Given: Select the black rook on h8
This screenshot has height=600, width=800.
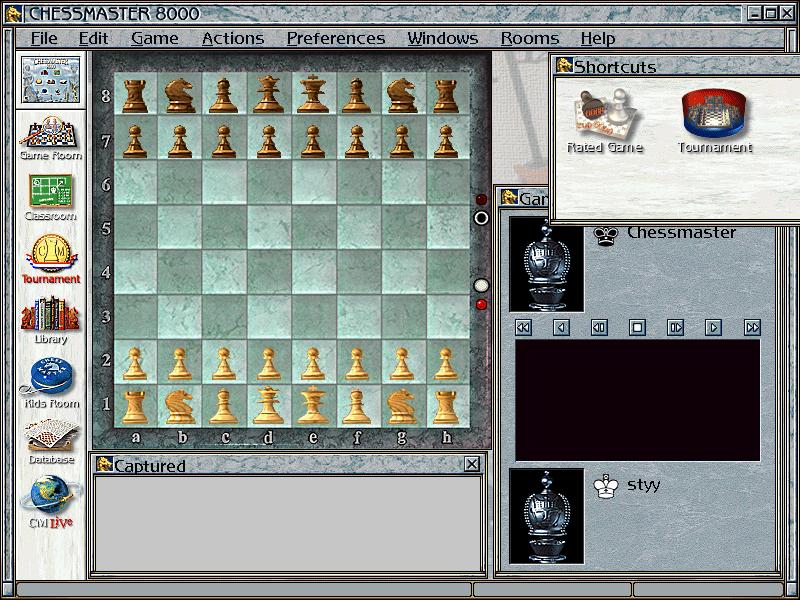Looking at the screenshot, I should point(446,94).
